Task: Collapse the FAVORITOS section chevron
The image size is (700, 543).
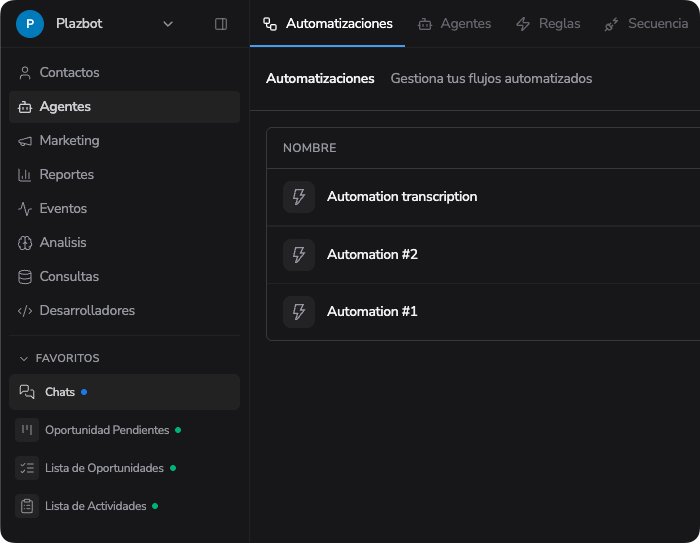Action: point(24,359)
